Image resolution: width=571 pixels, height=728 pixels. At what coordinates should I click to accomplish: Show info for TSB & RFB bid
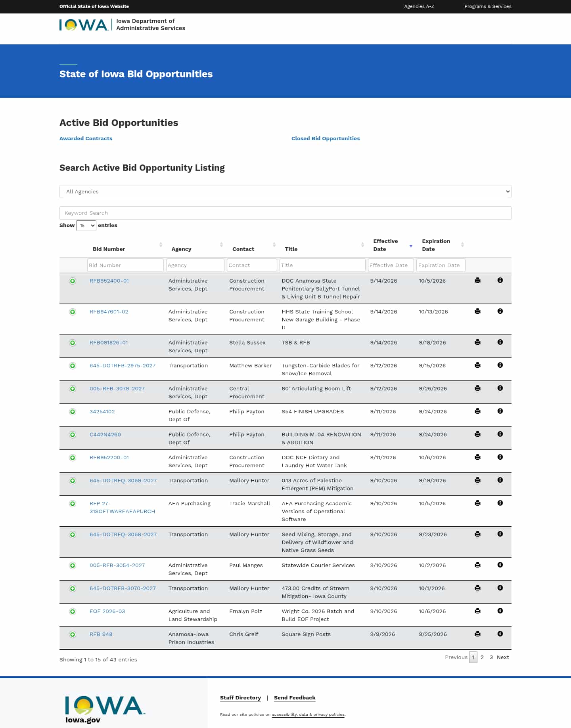(x=500, y=342)
